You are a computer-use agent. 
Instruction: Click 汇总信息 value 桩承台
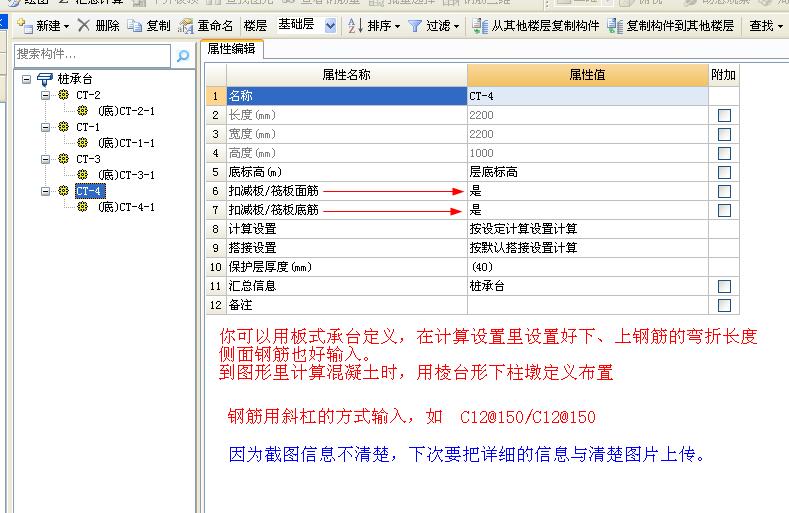[587, 286]
